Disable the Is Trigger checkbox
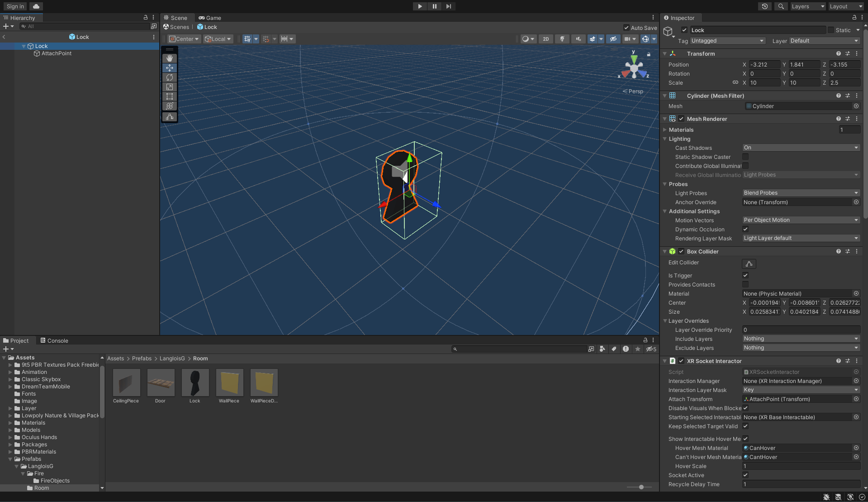868x502 pixels. pos(745,275)
